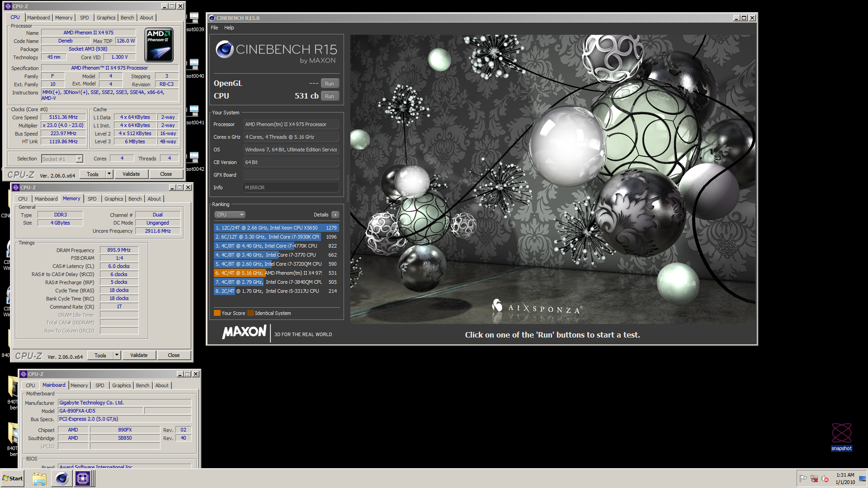868x488 pixels.
Task: Click the CPU-Z title icon in top window
Action: point(8,6)
